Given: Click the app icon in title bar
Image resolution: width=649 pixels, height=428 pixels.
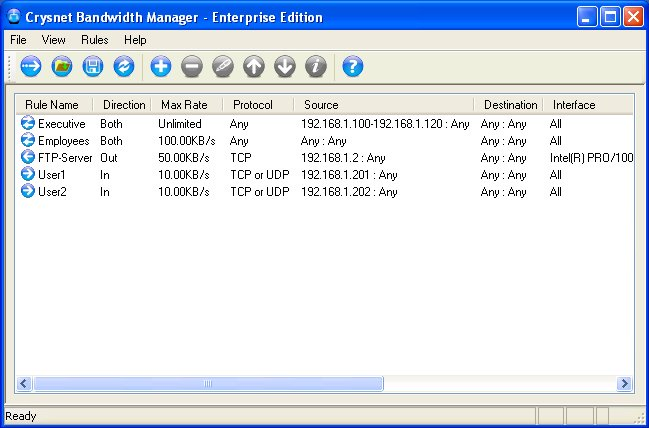Looking at the screenshot, I should tap(14, 17).
